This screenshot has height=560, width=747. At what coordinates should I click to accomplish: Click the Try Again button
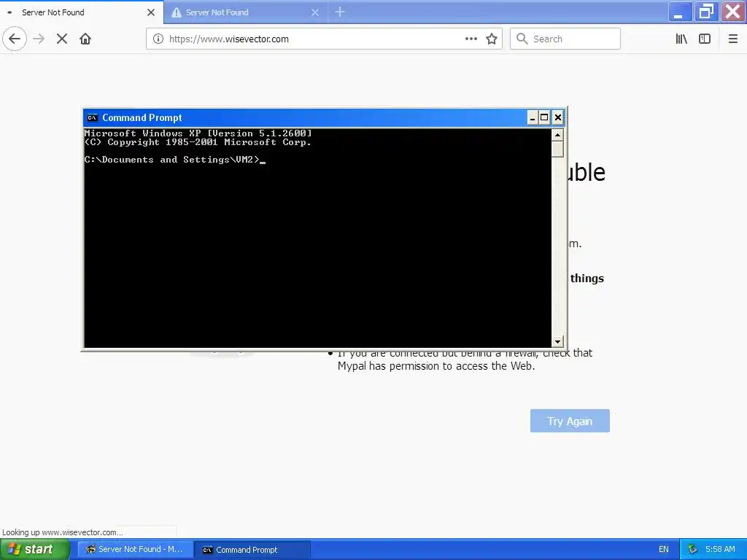pos(570,421)
